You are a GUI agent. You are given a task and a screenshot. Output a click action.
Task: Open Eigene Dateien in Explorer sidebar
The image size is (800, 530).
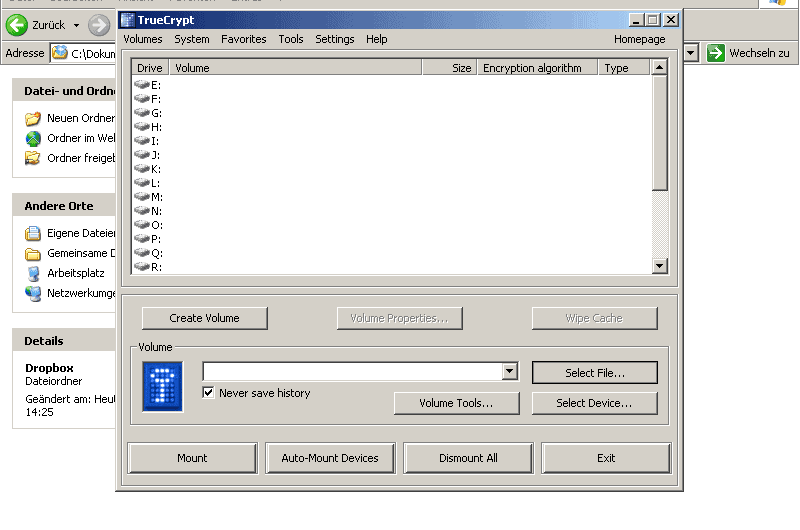70,233
